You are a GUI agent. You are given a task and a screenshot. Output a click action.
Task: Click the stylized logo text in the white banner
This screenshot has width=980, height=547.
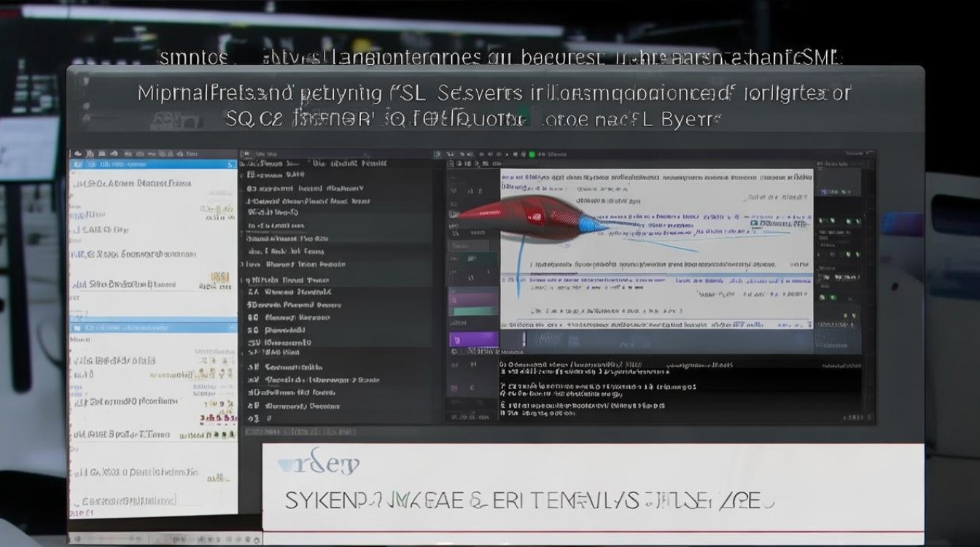point(319,464)
